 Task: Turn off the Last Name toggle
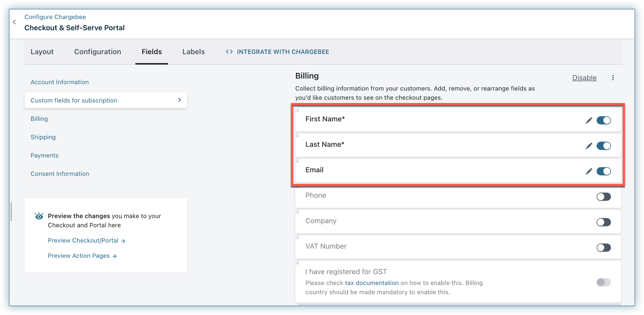[604, 146]
